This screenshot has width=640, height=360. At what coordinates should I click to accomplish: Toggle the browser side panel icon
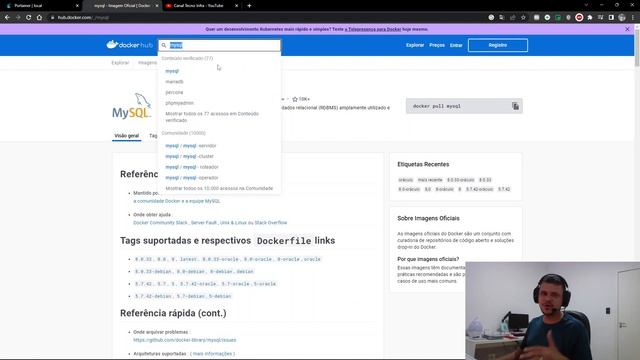pyautogui.click(x=611, y=18)
